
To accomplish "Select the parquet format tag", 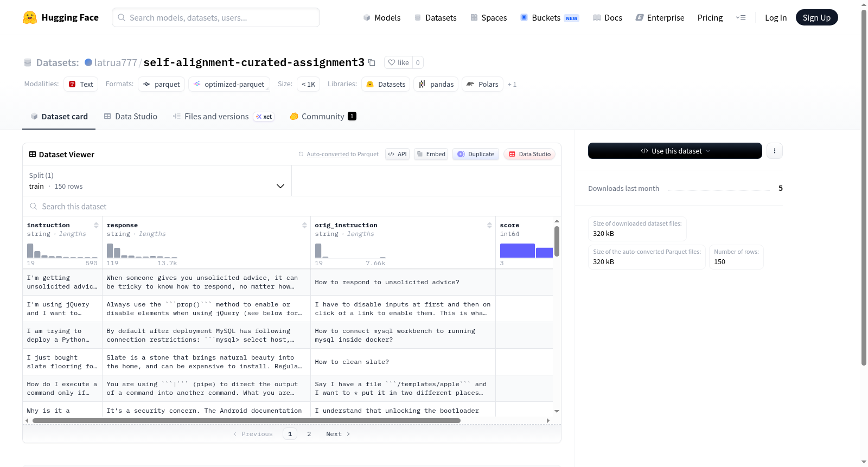I will point(162,84).
